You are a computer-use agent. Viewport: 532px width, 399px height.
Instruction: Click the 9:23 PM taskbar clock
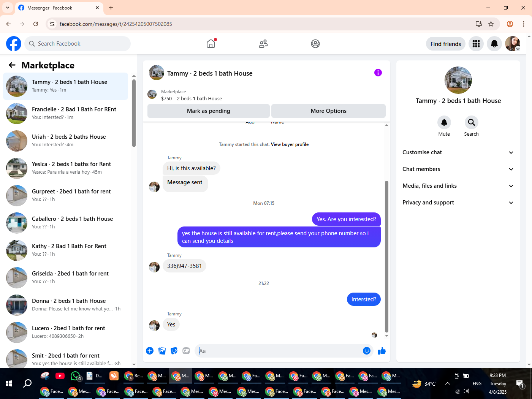[x=498, y=375]
